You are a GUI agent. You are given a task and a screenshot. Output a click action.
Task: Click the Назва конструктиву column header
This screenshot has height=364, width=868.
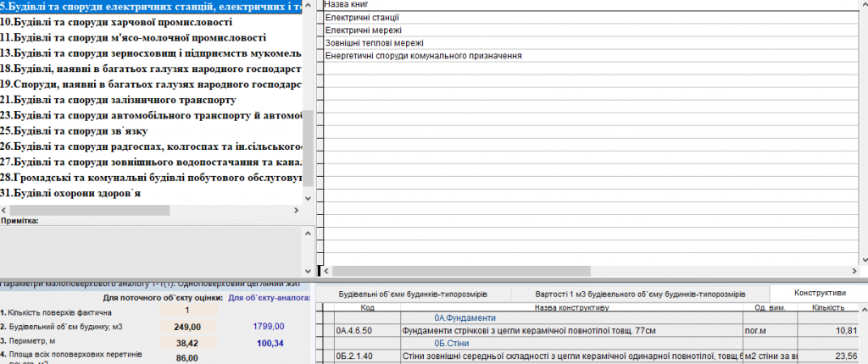click(572, 307)
